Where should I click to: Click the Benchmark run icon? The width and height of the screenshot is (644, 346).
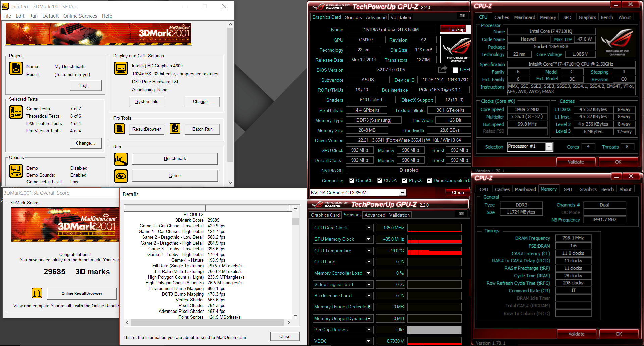tap(121, 159)
